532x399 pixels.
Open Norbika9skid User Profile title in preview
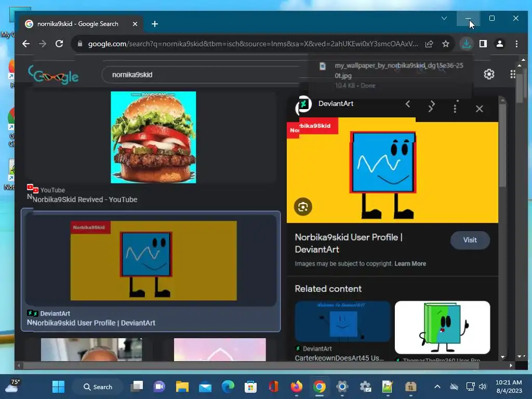point(349,243)
